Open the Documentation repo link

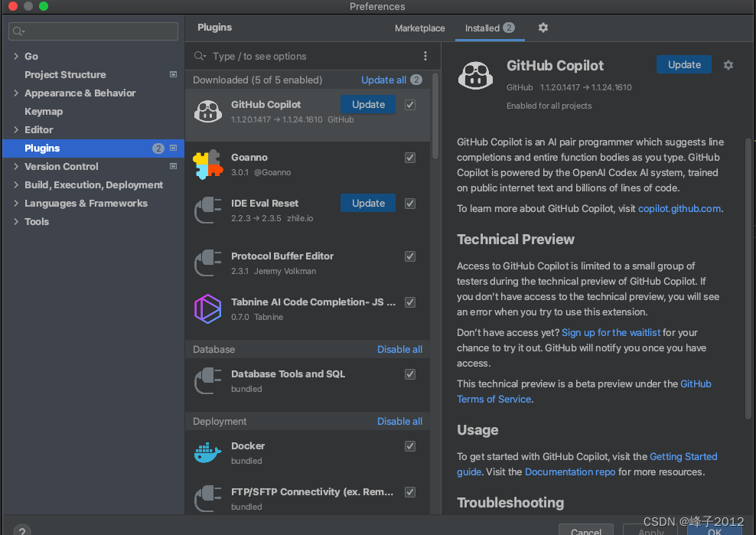pos(570,471)
